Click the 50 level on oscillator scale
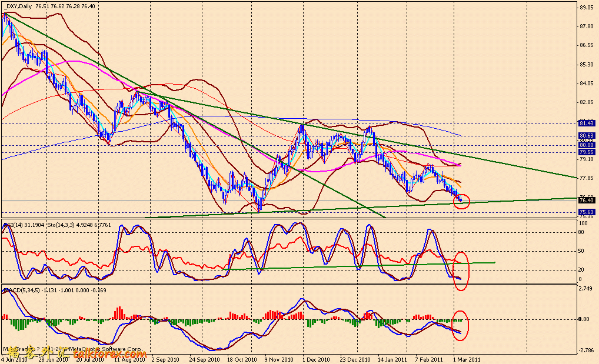This screenshot has height=364, width=599. click(x=581, y=251)
